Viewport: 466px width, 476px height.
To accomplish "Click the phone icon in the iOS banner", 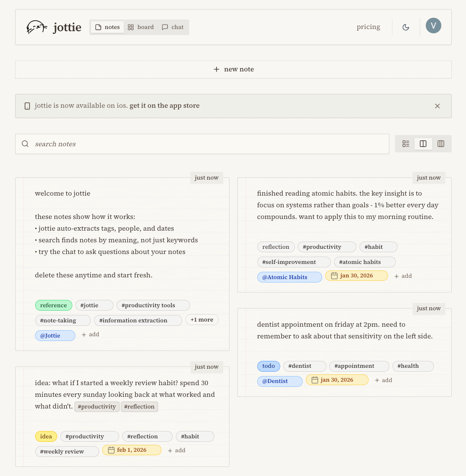I will click(27, 106).
